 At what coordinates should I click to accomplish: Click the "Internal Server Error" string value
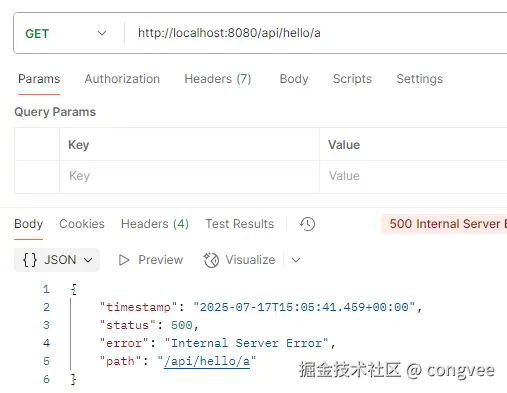pos(246,343)
